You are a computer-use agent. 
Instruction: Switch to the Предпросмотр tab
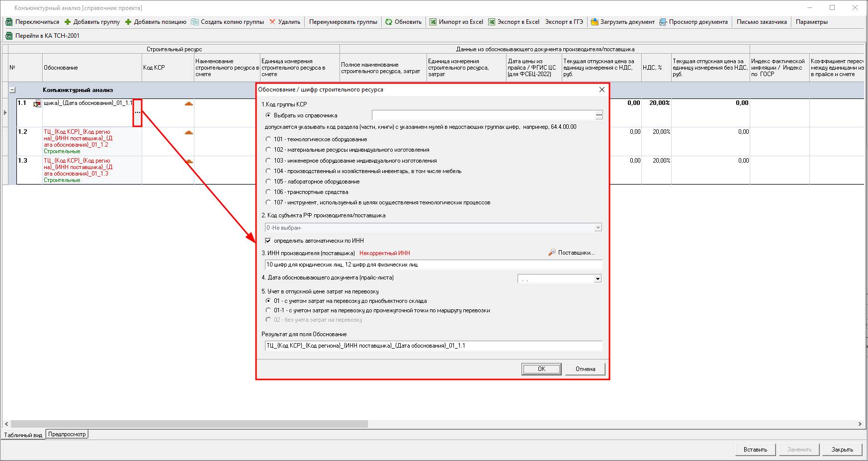(x=67, y=434)
